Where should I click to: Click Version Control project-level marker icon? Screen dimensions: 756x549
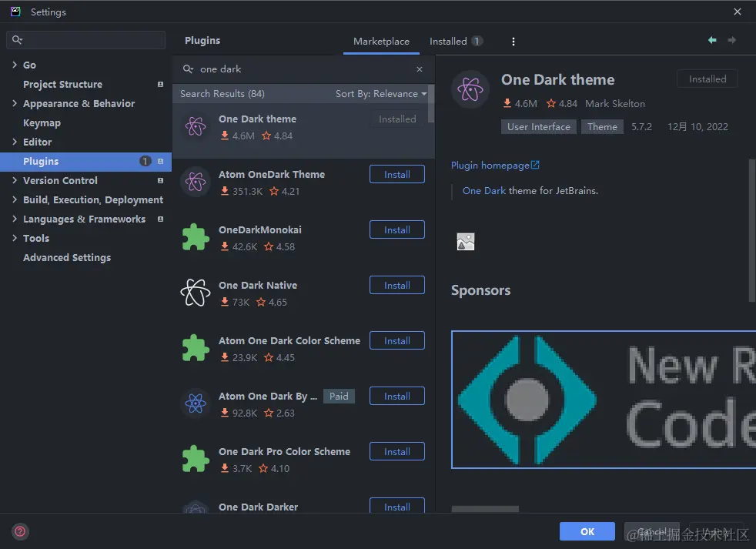pyautogui.click(x=161, y=181)
